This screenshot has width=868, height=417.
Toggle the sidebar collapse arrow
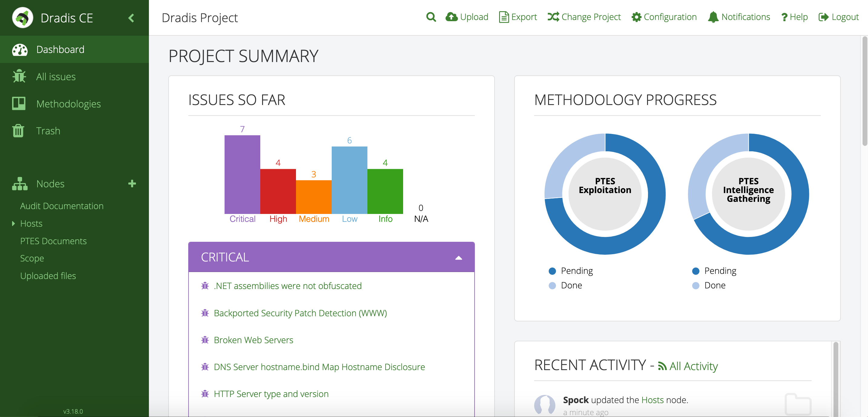tap(131, 17)
